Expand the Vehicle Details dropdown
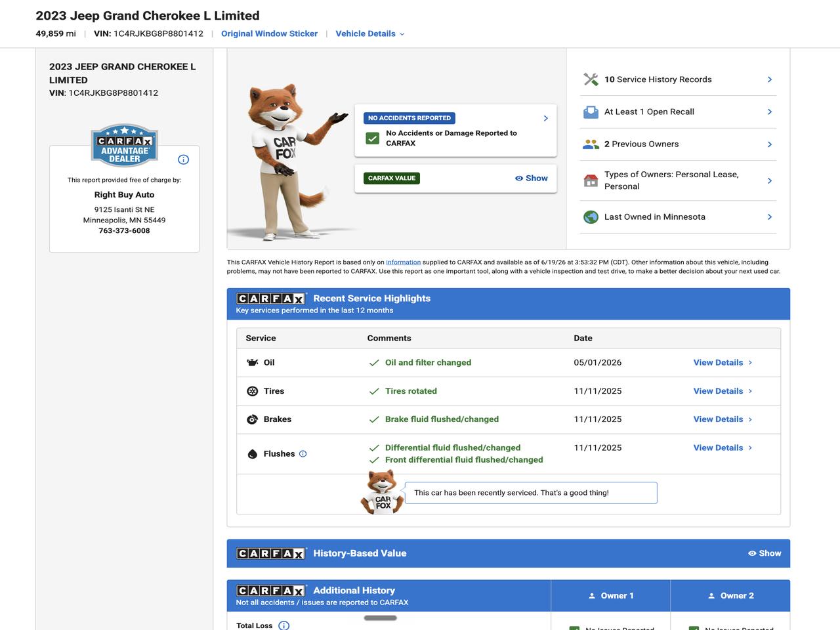The height and width of the screenshot is (630, 840). point(370,33)
